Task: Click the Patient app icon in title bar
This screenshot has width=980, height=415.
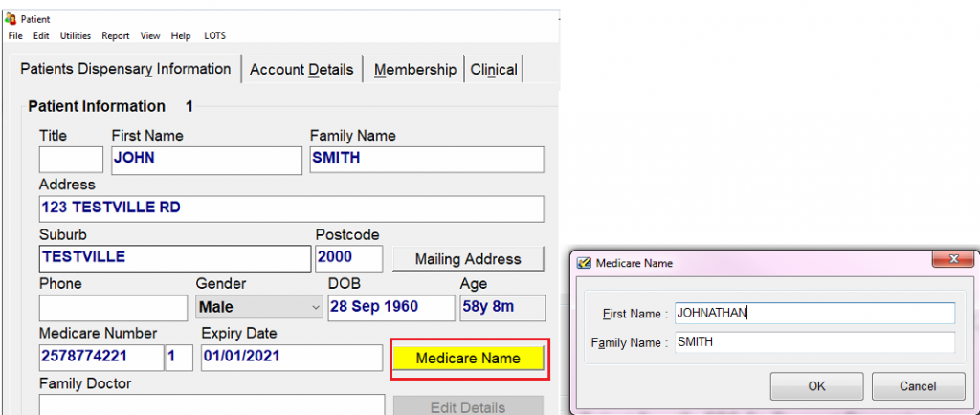Action: tap(11, 18)
